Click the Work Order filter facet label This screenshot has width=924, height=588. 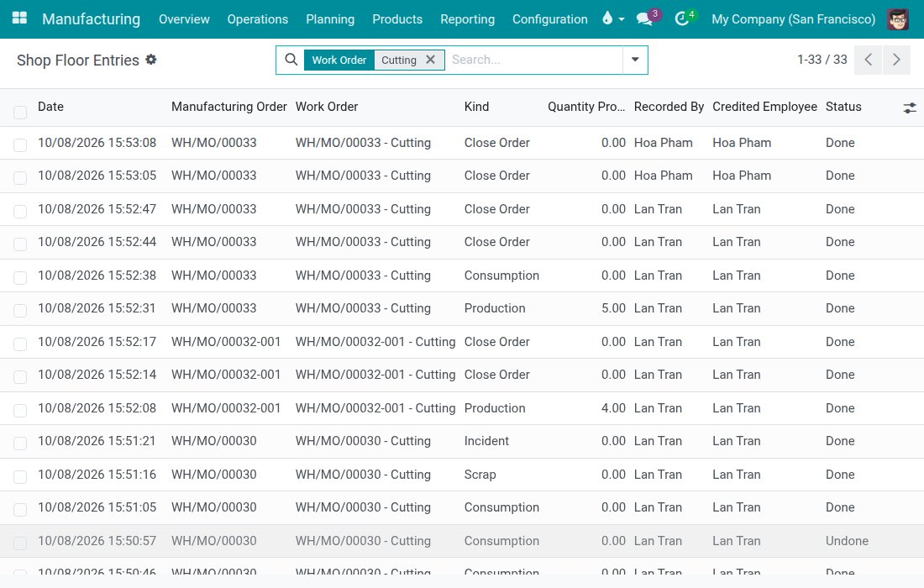pyautogui.click(x=339, y=60)
